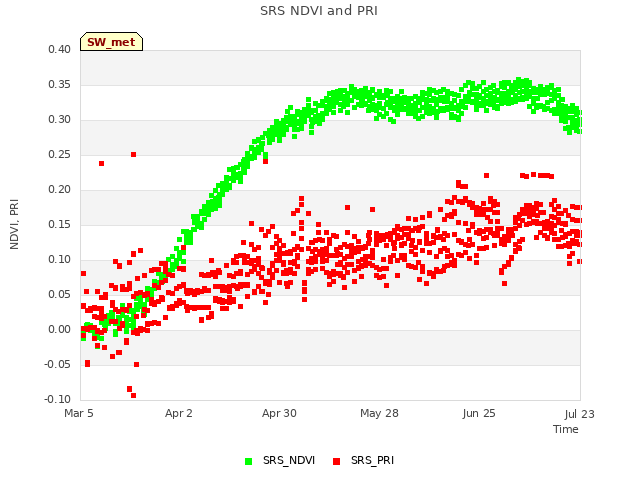Click the Mar 5 x-axis label

click(x=79, y=413)
